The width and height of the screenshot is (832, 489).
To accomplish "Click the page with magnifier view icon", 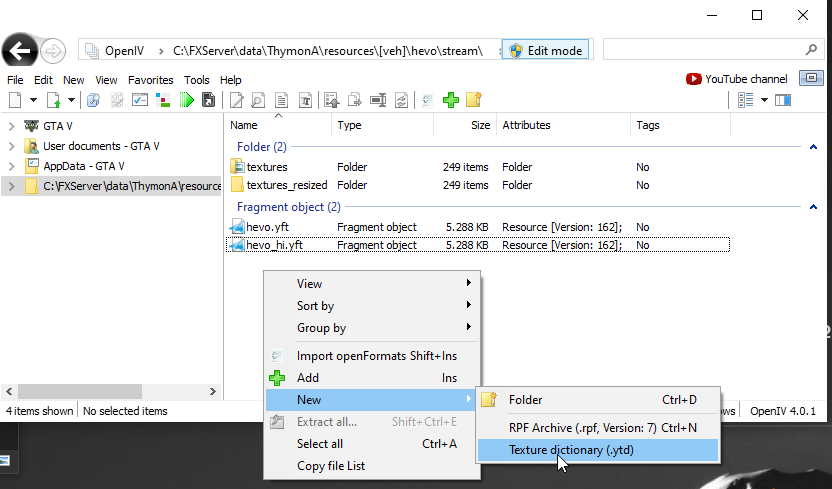I will (x=258, y=100).
